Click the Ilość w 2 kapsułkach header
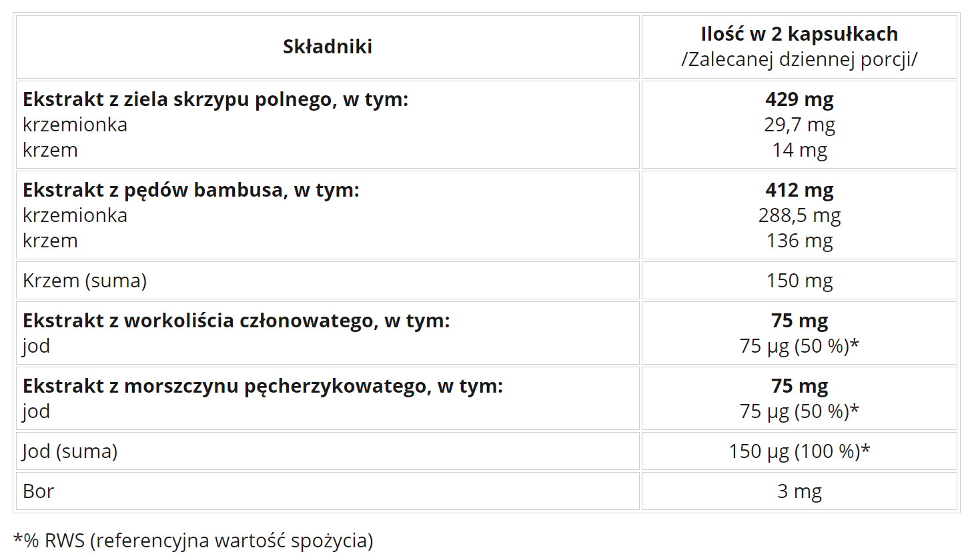Viewport: 974px width, 560px height. [x=799, y=34]
